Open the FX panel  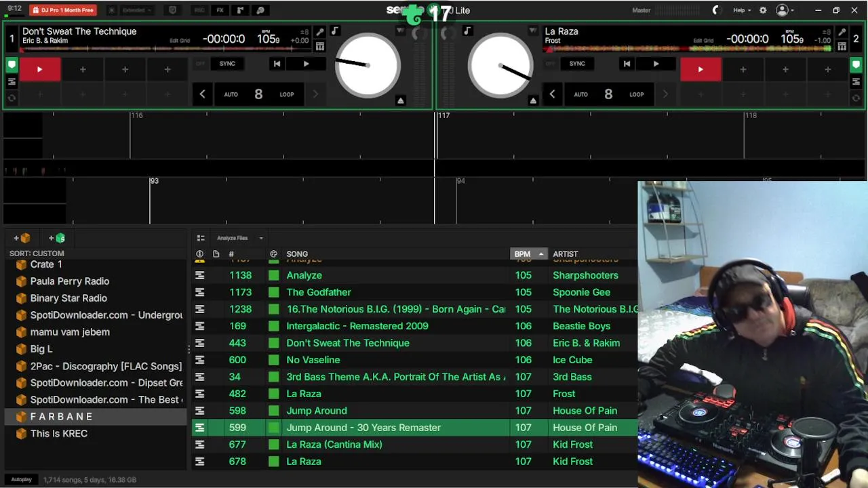[220, 10]
